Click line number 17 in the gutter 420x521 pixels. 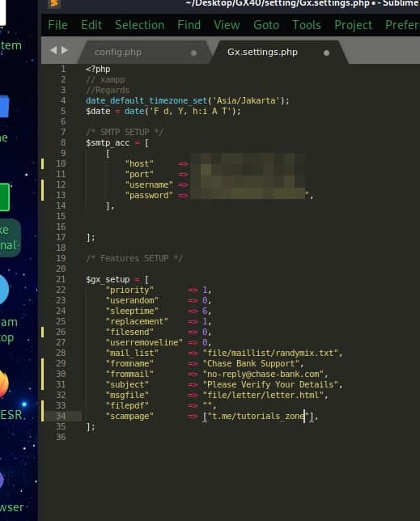(61, 237)
